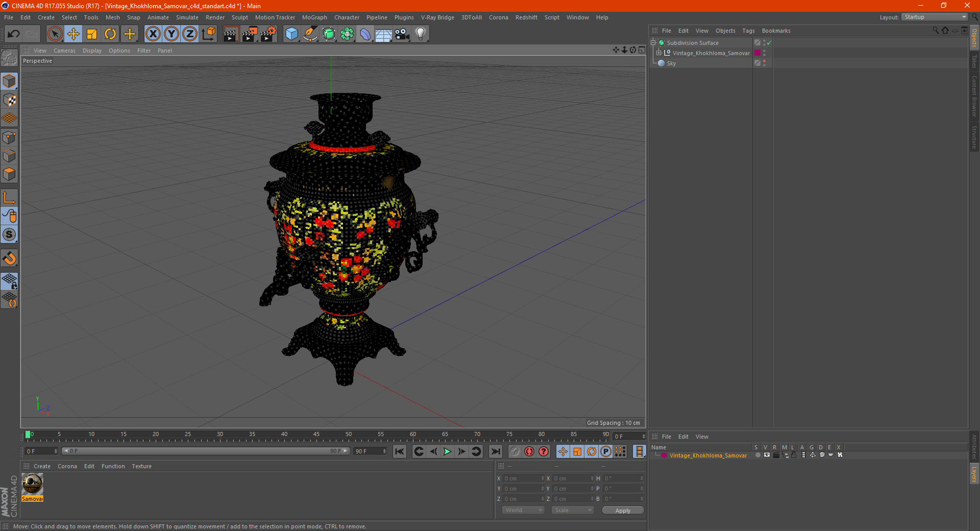Select the Sky object

(x=671, y=63)
